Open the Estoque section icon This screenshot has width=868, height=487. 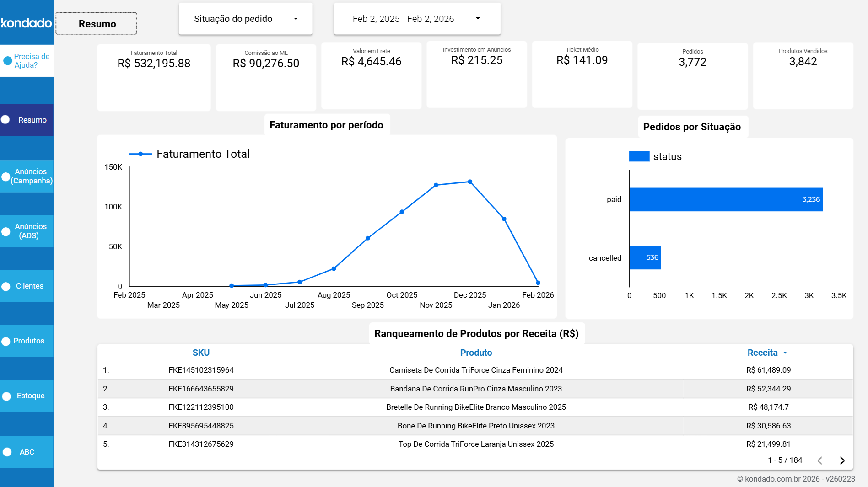click(x=6, y=396)
